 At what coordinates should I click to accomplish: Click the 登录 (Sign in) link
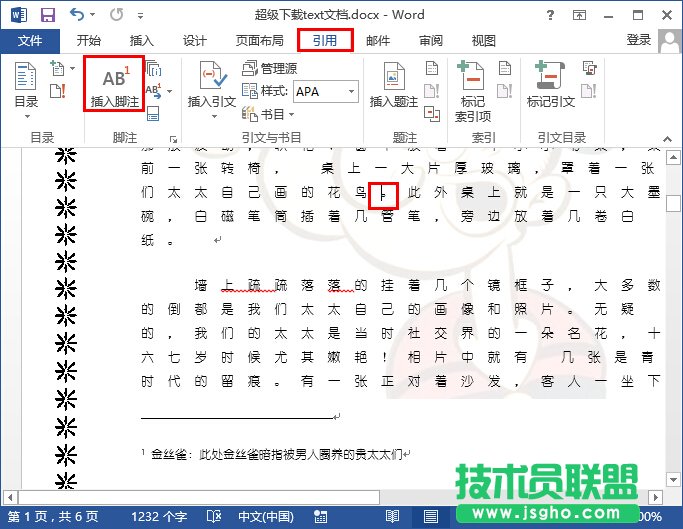pos(638,40)
